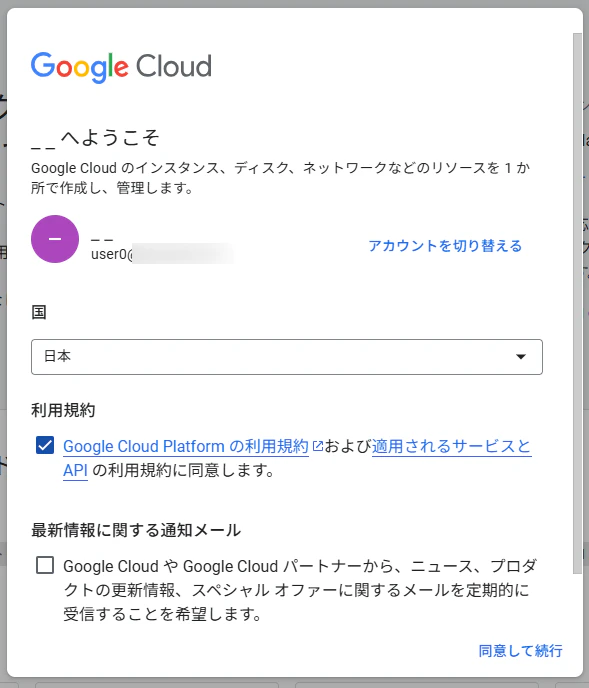The width and height of the screenshot is (589, 688).
Task: Click の利用規約に同意します label text
Action: [183, 470]
